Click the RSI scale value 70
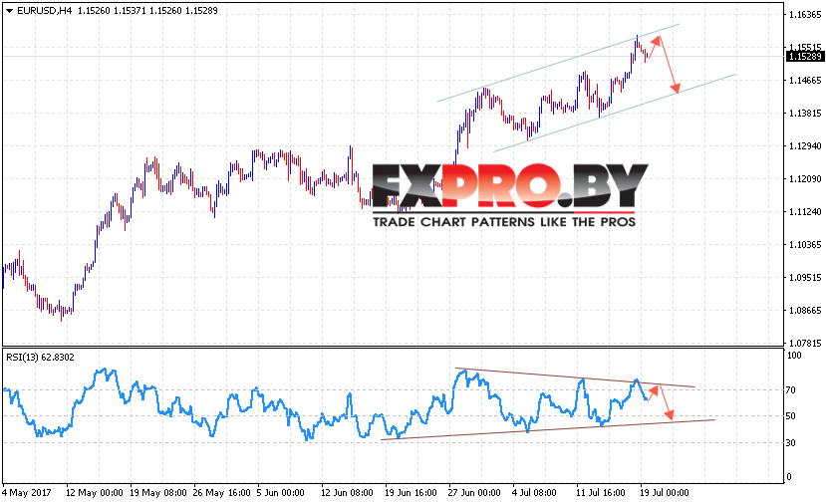Image resolution: width=826 pixels, height=504 pixels. click(x=791, y=390)
